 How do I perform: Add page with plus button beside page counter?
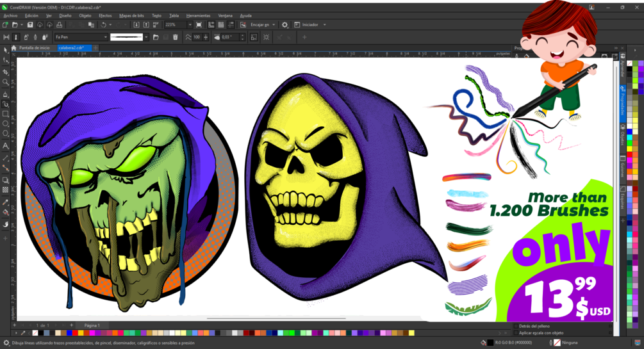pyautogui.click(x=71, y=325)
